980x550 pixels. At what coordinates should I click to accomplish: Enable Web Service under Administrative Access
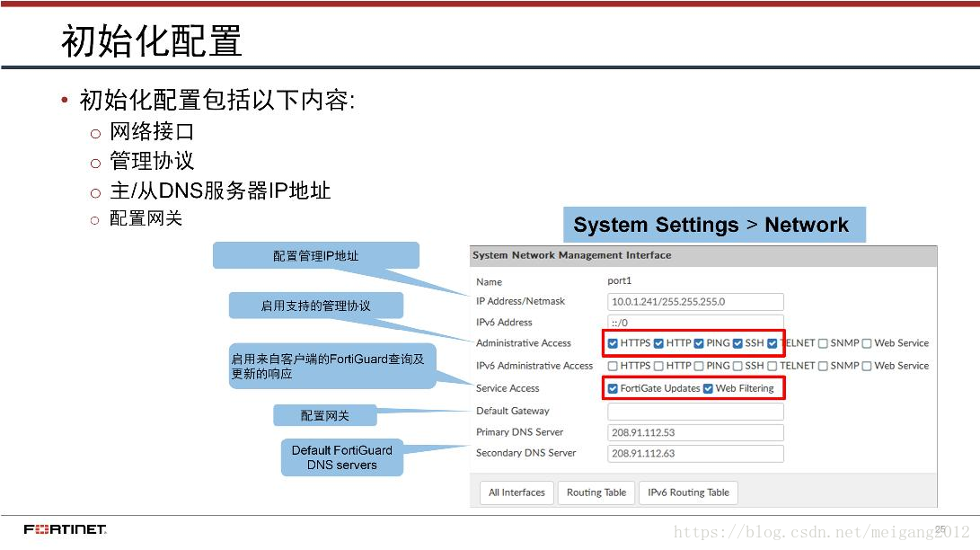point(867,343)
